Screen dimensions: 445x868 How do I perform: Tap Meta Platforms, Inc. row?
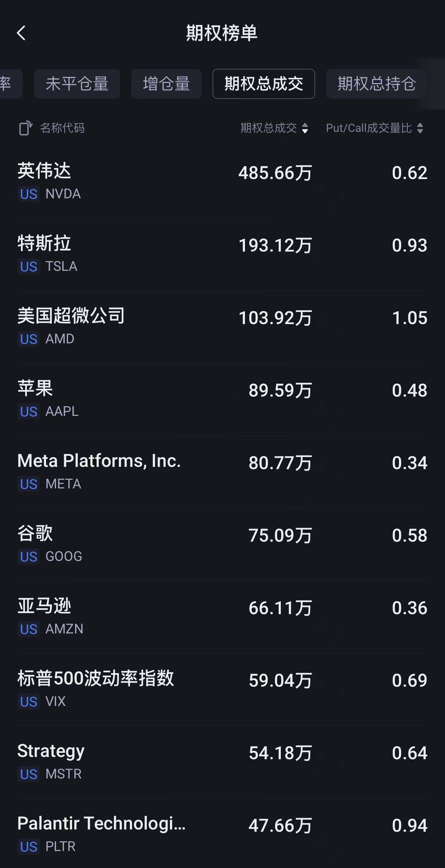222,472
